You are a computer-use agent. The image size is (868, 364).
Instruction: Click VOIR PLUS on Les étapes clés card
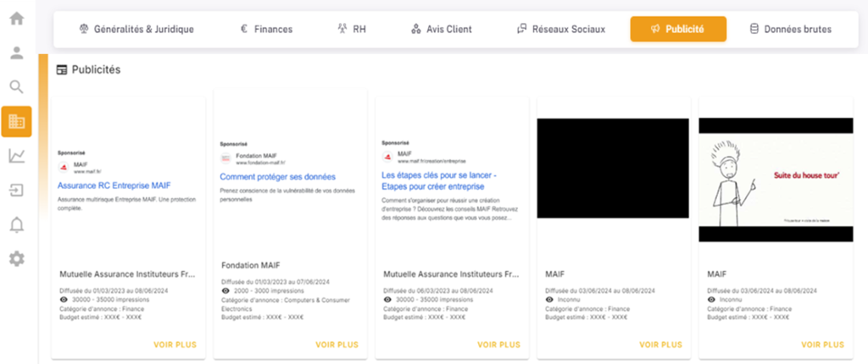(498, 345)
